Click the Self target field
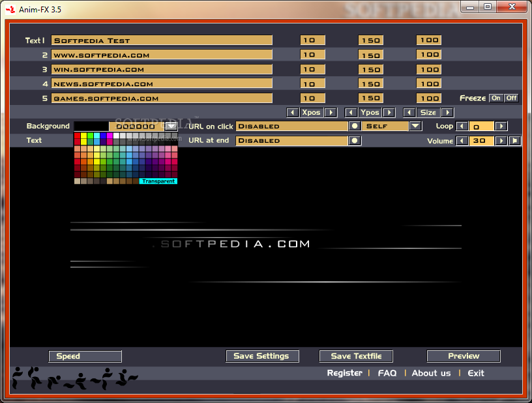 385,127
